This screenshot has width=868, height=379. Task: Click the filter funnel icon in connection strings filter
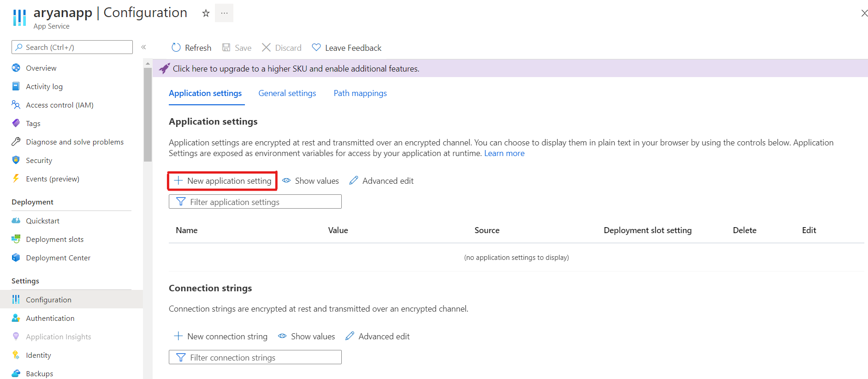pyautogui.click(x=181, y=357)
